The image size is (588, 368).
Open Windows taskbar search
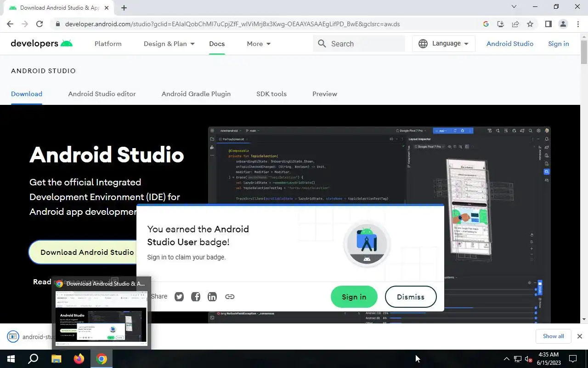click(33, 359)
